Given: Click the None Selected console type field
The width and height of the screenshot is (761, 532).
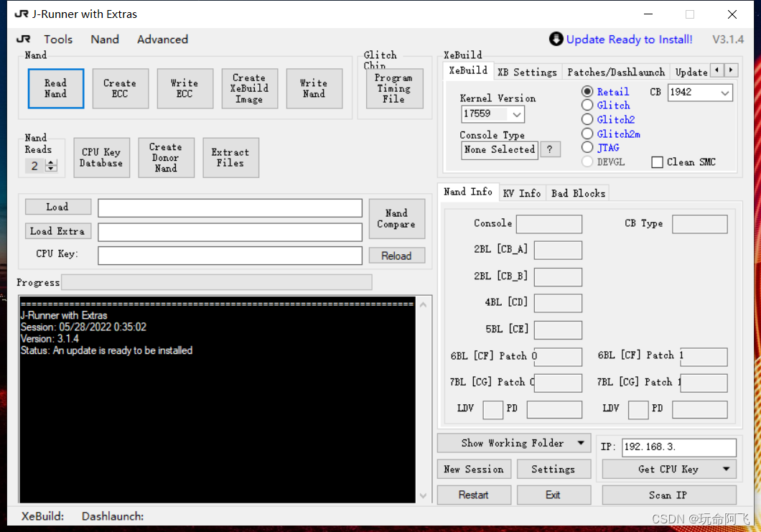Looking at the screenshot, I should point(500,150).
